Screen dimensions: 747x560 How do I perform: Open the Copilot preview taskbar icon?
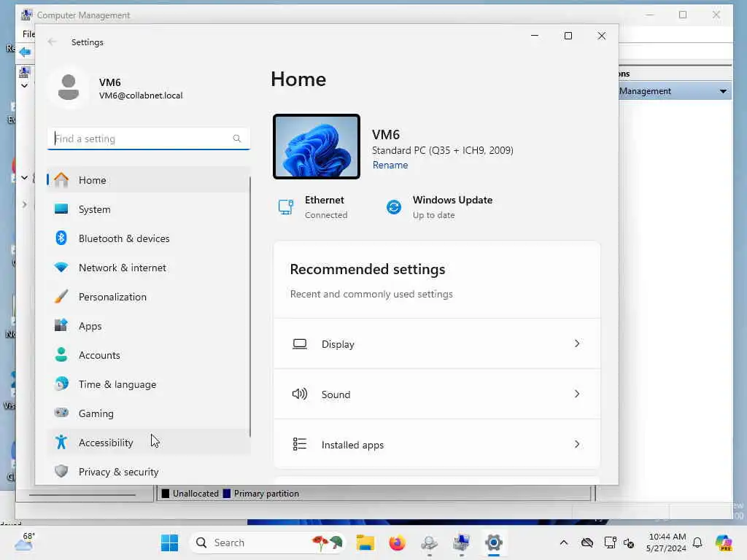pos(724,542)
